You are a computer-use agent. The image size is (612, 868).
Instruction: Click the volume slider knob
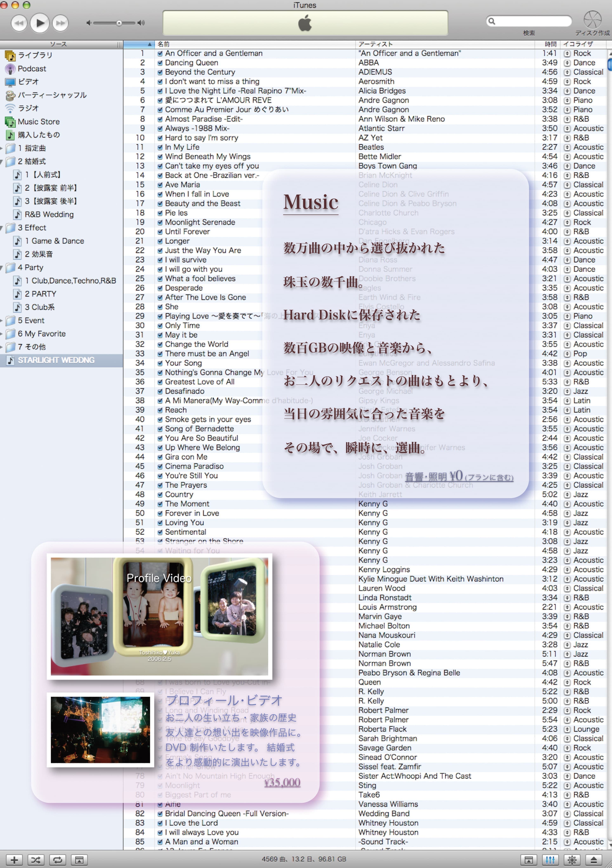click(x=119, y=23)
